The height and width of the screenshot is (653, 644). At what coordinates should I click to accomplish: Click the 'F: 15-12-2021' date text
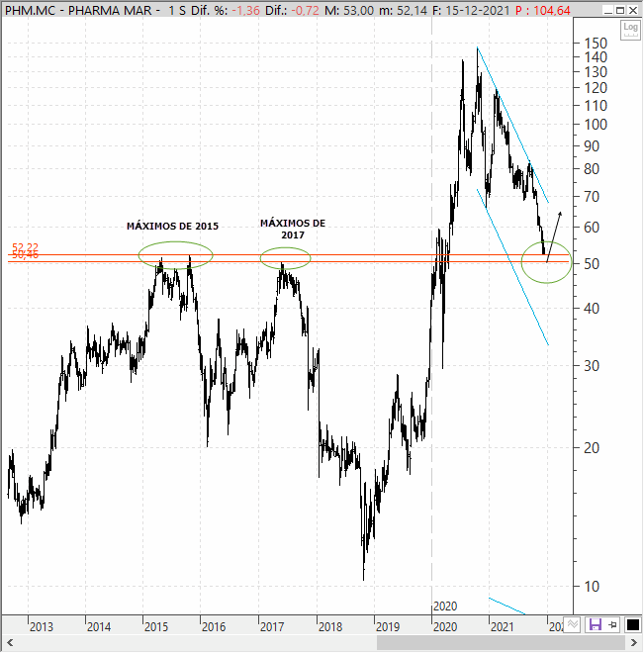coord(471,11)
